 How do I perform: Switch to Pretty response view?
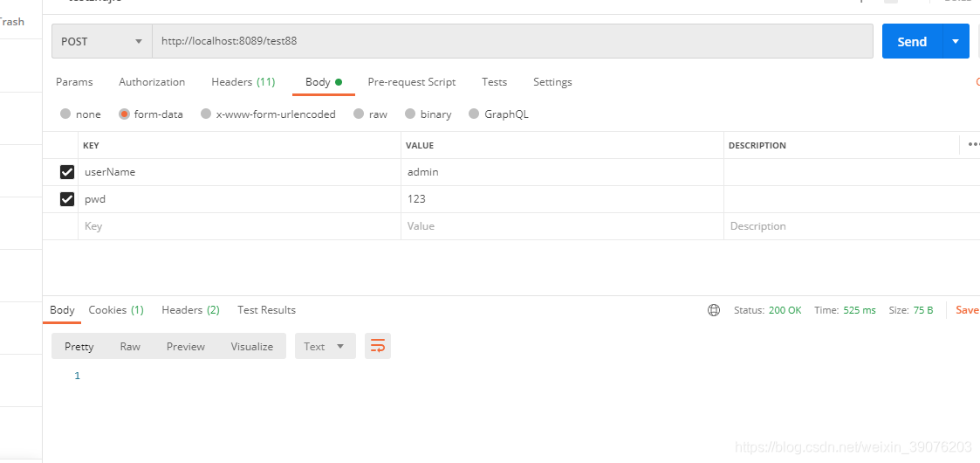[79, 346]
